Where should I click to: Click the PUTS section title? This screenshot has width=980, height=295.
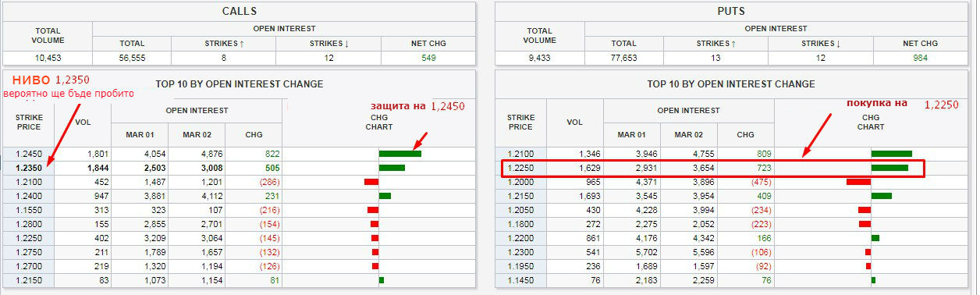point(730,12)
